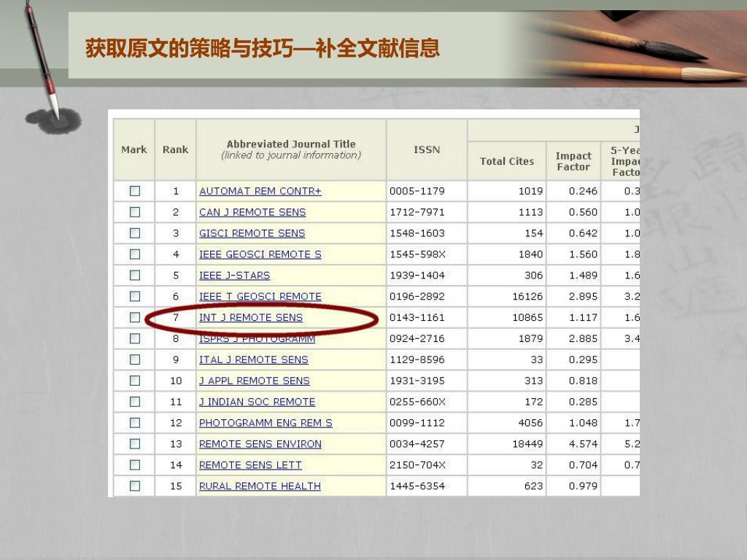Open the AUTOMAT REM CONTR+ journal link
This screenshot has width=747, height=560.
(260, 191)
